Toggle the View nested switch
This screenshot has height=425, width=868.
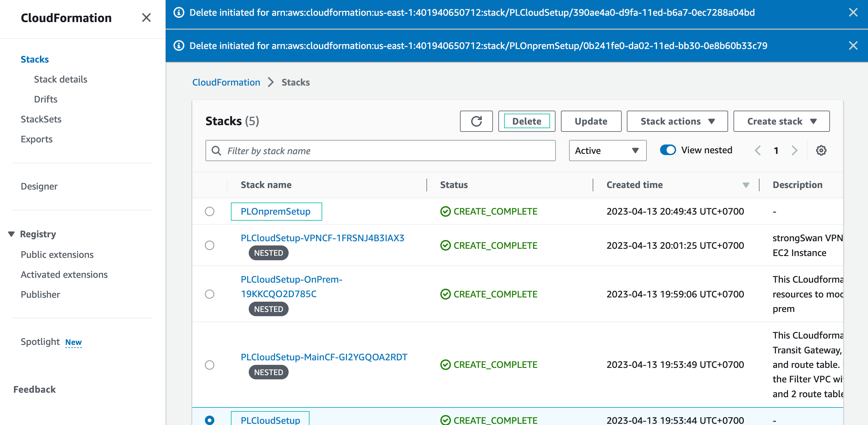pos(668,150)
